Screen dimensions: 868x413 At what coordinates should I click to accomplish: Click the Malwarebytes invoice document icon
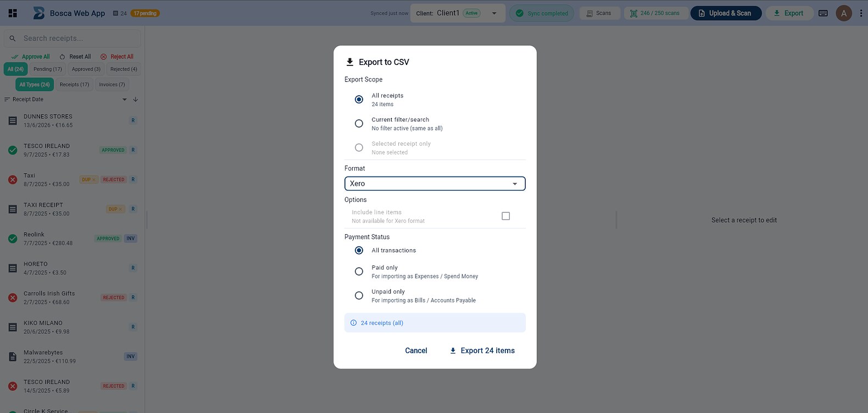(x=13, y=357)
